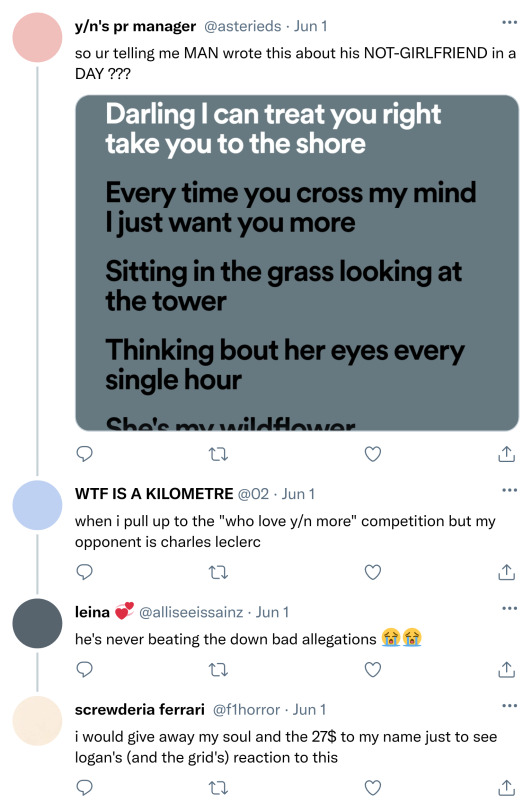Retweet screwderia ferrari's tweet
This screenshot has width=532, height=810.
[x=218, y=788]
